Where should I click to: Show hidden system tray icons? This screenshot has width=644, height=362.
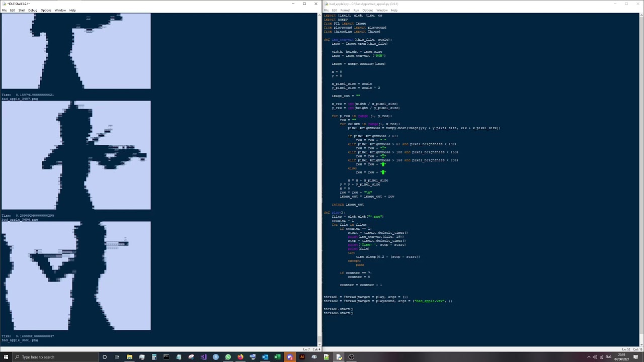point(589,357)
